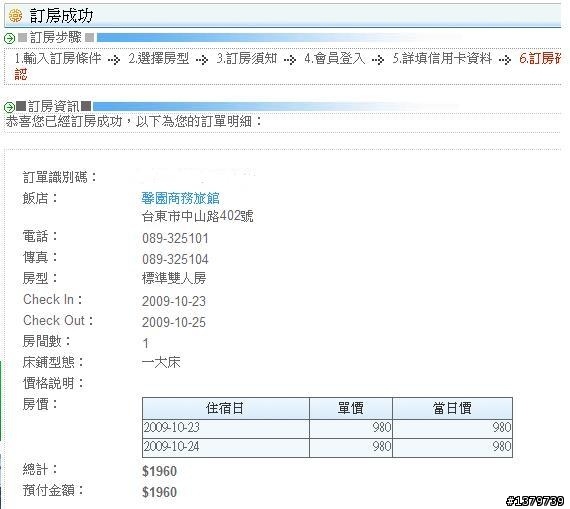Click the green arrow icon beside 訂房步驟
Image resolution: width=570 pixels, height=509 pixels.
tap(9, 38)
